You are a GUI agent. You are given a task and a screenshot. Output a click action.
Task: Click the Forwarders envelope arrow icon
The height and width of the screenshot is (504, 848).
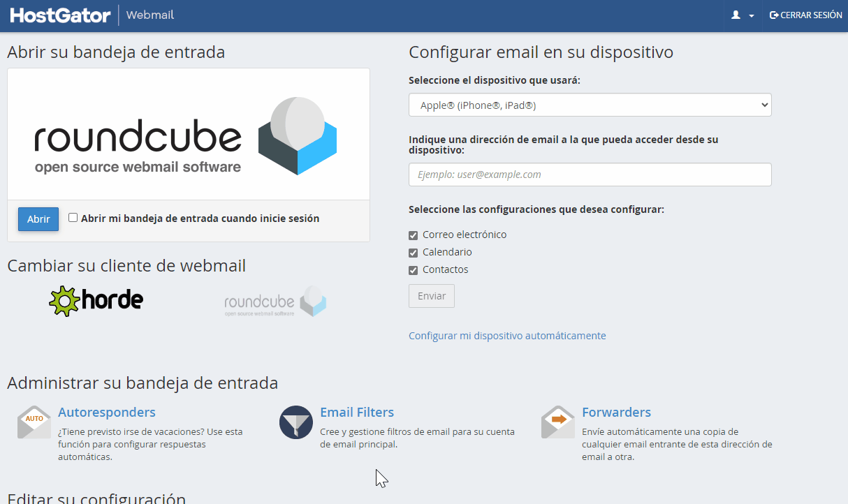pos(558,422)
